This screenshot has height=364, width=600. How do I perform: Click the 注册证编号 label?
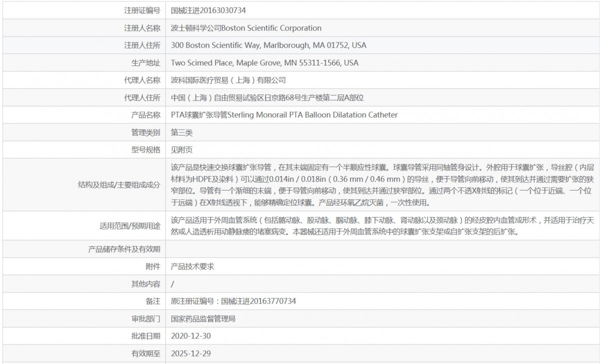[x=142, y=10]
